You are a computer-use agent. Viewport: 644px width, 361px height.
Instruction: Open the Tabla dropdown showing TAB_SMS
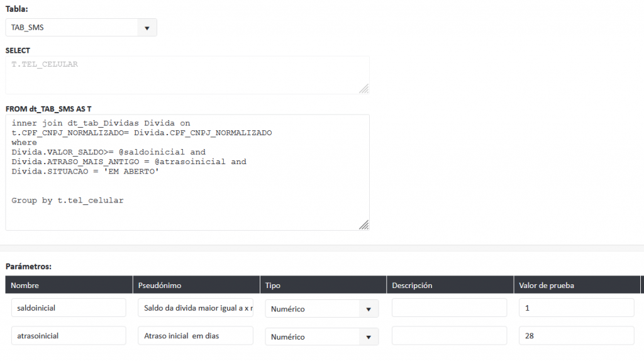coord(81,28)
